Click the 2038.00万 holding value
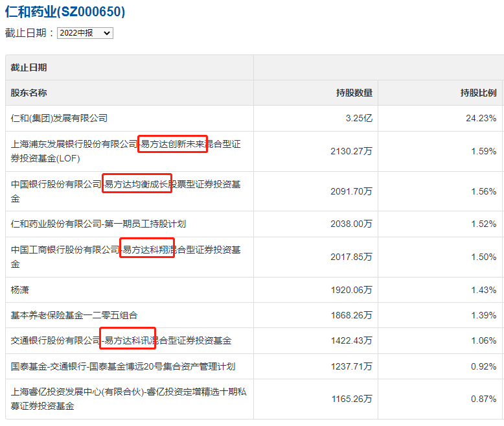Viewport: 504px width, 426px height. (x=351, y=224)
